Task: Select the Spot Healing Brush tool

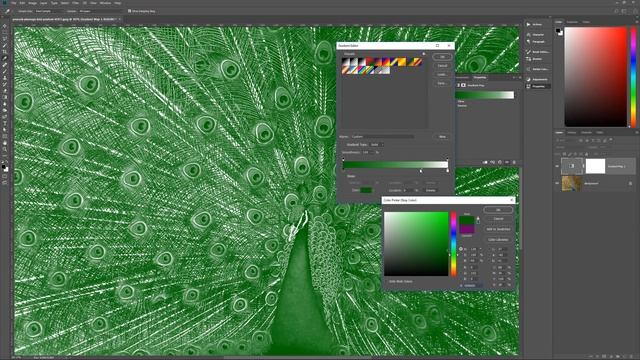Action: [4, 64]
